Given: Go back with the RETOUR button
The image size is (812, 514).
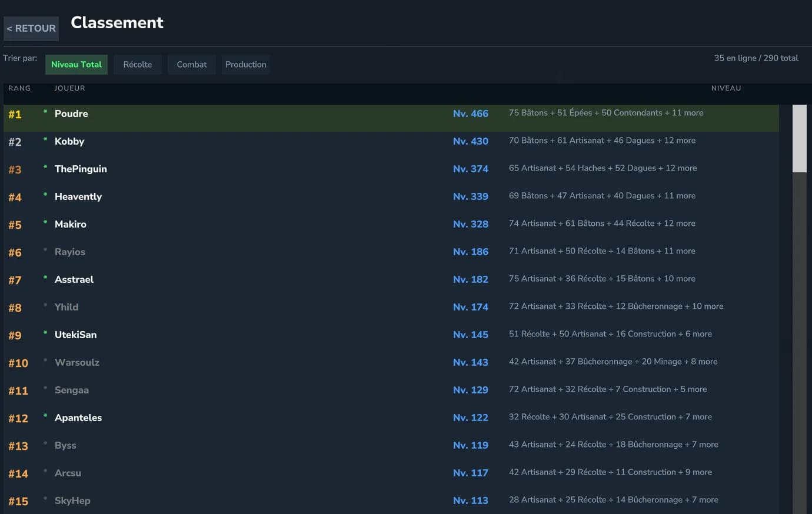Looking at the screenshot, I should tap(31, 28).
